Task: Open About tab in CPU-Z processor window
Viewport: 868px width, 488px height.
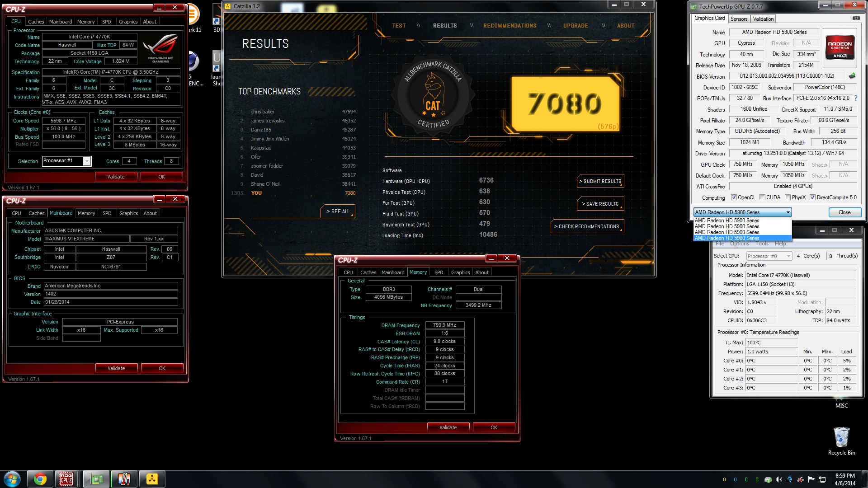Action: point(150,22)
